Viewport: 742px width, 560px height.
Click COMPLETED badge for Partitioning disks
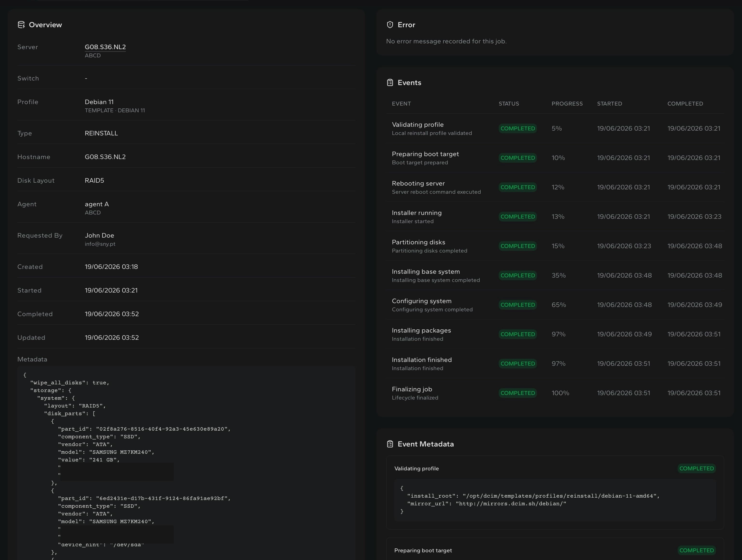point(517,246)
